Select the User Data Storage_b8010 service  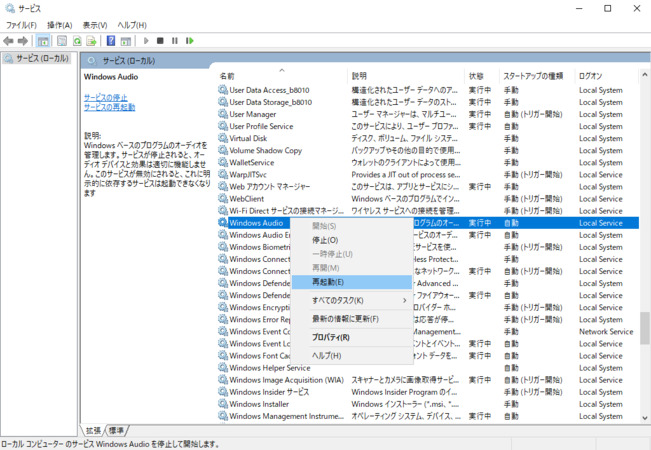(x=428, y=102)
